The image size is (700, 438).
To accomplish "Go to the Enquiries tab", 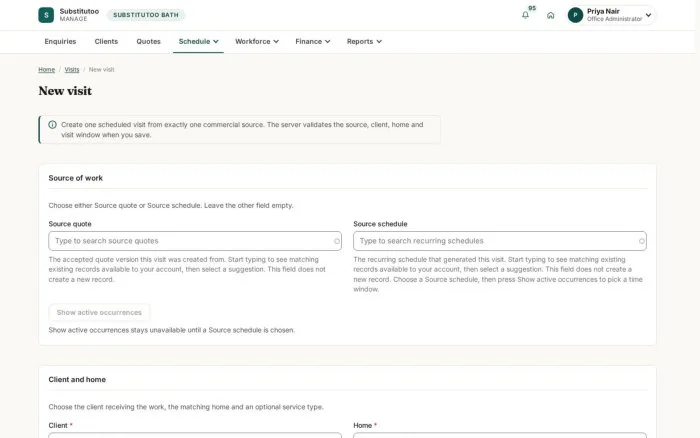I will [60, 42].
